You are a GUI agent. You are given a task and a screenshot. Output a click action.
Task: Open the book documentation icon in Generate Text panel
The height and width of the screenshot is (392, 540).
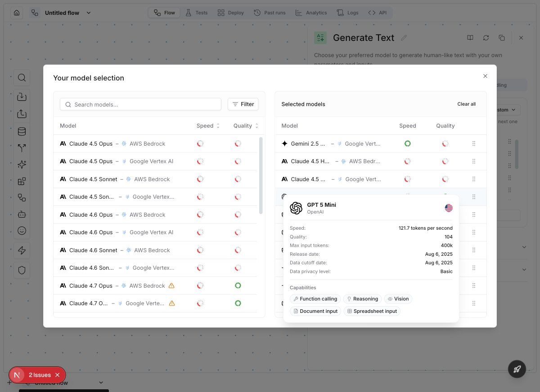coord(470,38)
